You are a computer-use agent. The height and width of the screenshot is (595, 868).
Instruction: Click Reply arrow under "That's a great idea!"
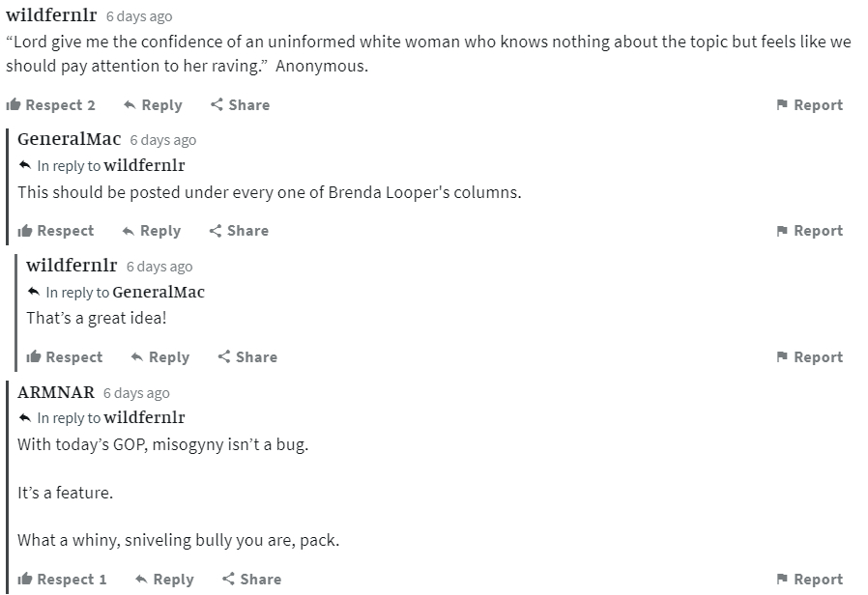point(137,356)
